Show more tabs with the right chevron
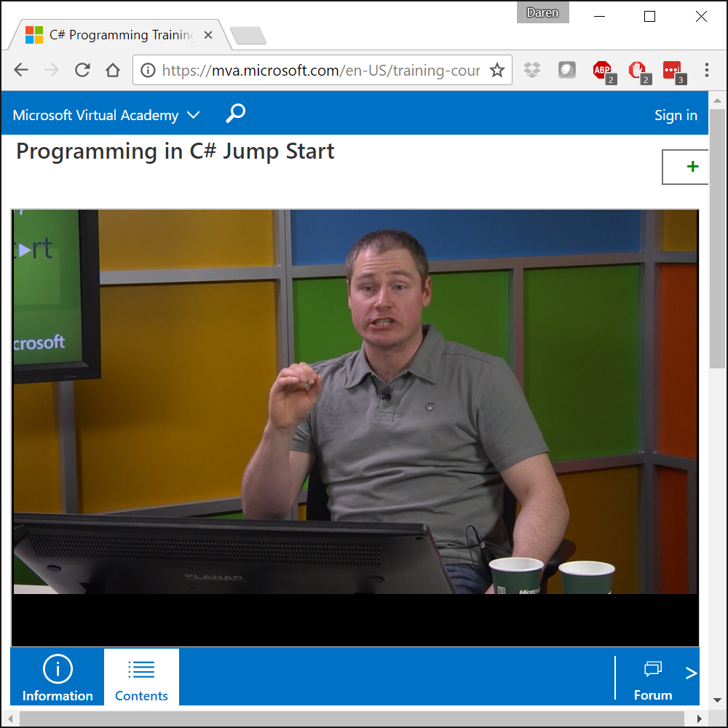This screenshot has height=728, width=728. coord(692,673)
